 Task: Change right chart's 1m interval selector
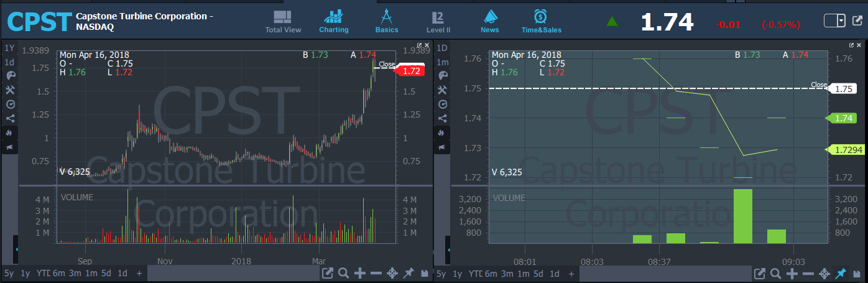click(x=442, y=62)
